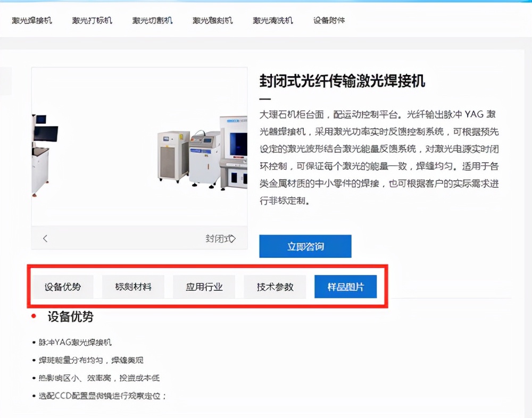The width and height of the screenshot is (532, 418).
Task: Select the highlighted 样品图片 tab
Action: click(346, 286)
